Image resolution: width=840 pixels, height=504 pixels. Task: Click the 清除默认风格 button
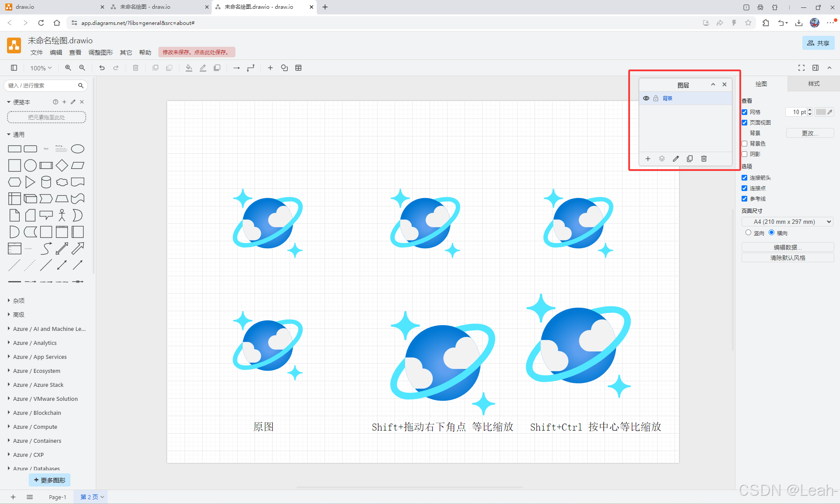pyautogui.click(x=787, y=258)
